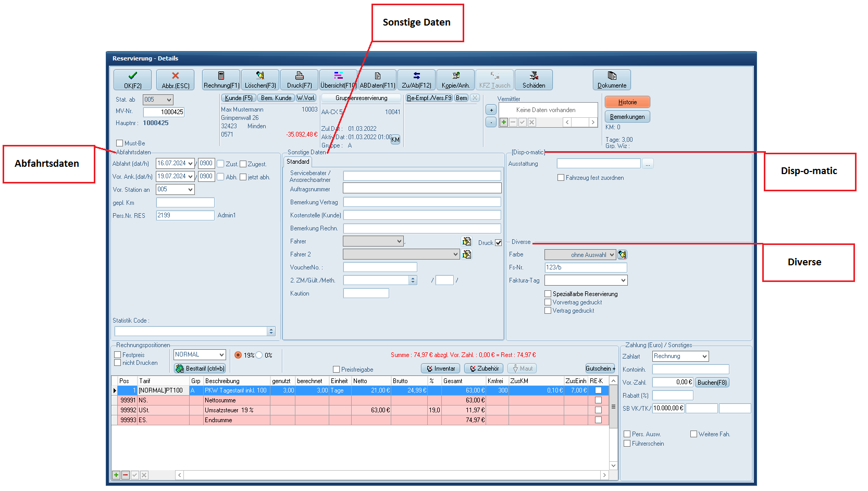Tick Fahrzeug fest zuordnen checkbox

click(x=561, y=178)
